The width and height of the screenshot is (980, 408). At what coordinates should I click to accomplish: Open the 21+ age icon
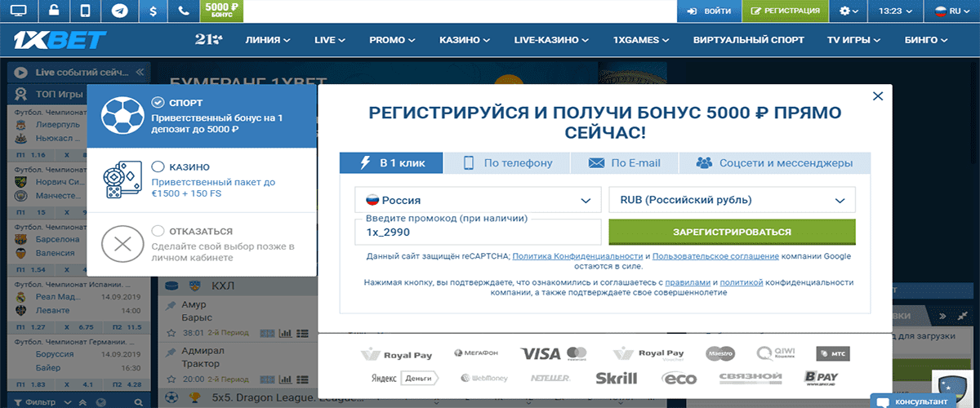pyautogui.click(x=209, y=39)
